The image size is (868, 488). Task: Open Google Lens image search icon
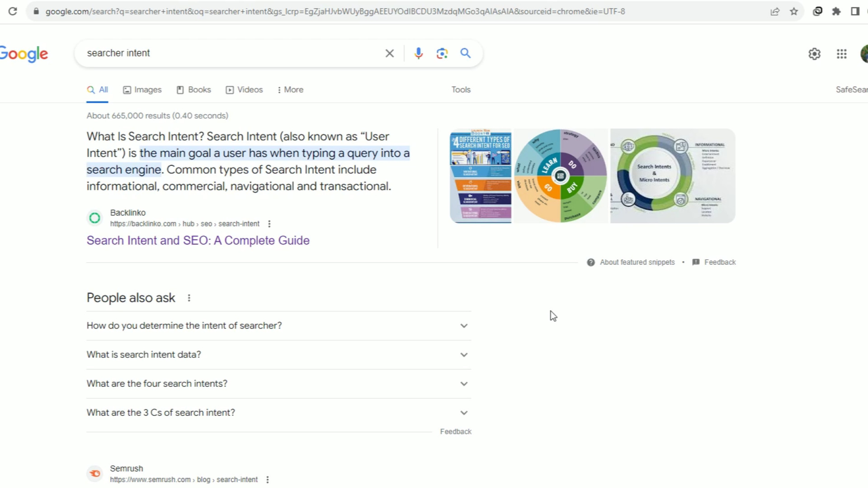442,53
